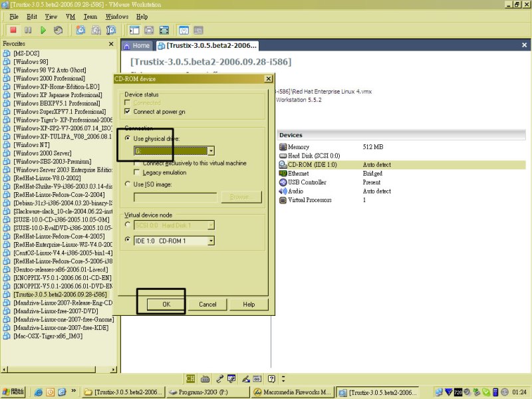The height and width of the screenshot is (399, 532).
Task: Click the Summary view toolbar icon
Action: [184, 30]
